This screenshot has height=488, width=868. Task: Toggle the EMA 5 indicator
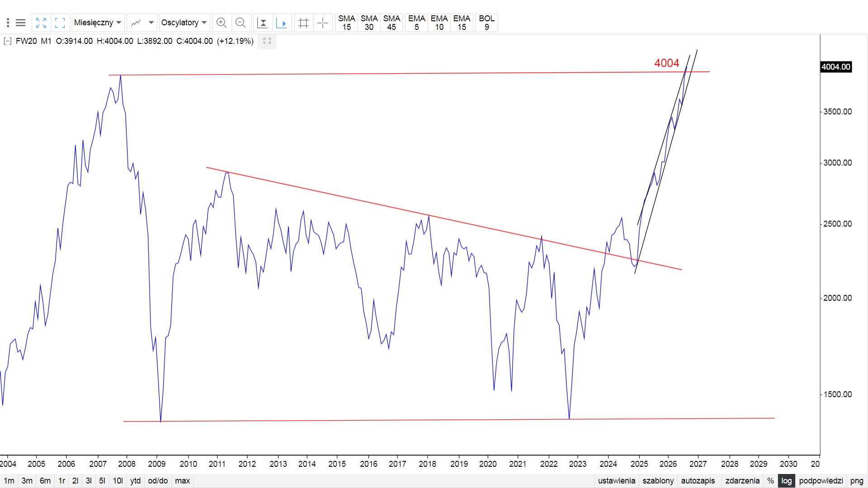tap(417, 23)
